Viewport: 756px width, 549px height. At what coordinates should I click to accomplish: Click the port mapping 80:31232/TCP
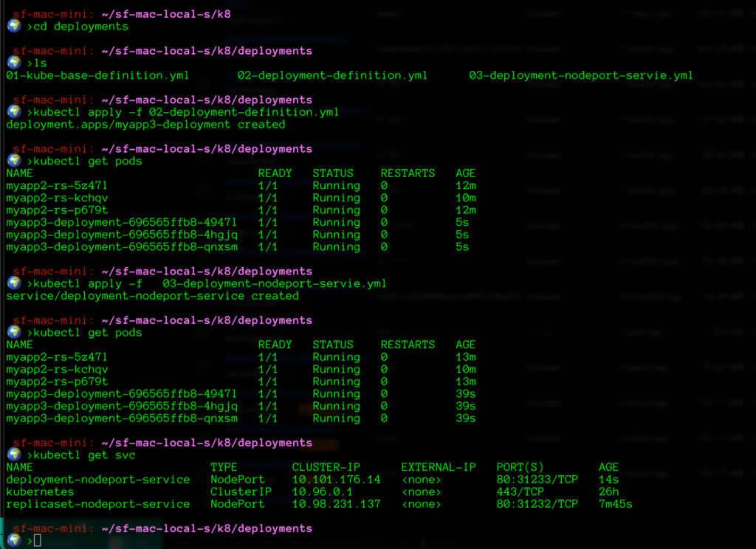(x=537, y=504)
